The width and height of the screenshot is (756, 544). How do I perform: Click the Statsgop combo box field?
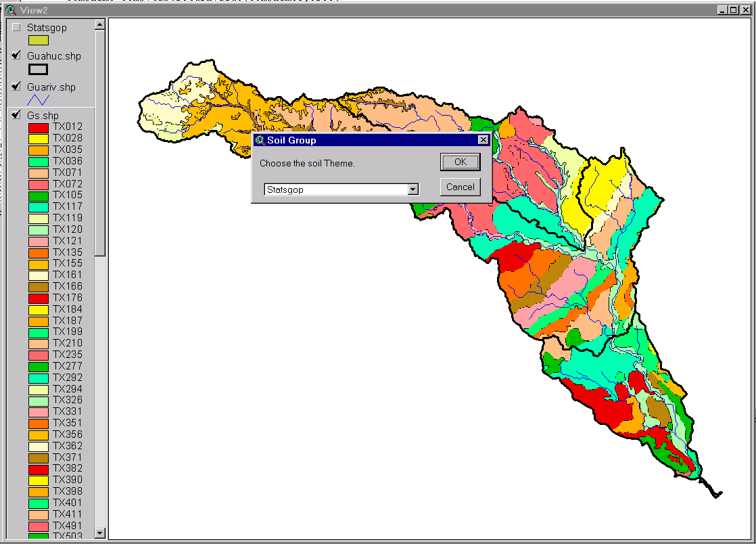pos(335,190)
